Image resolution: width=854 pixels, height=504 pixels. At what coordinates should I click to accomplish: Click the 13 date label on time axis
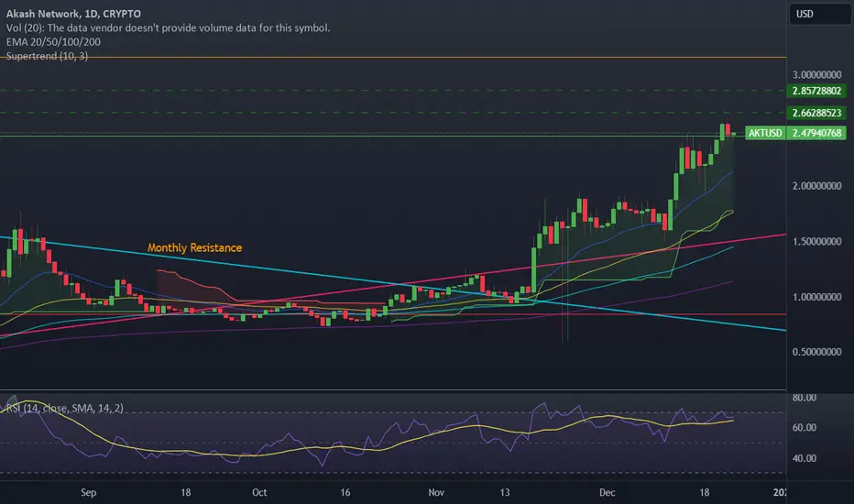pyautogui.click(x=505, y=493)
